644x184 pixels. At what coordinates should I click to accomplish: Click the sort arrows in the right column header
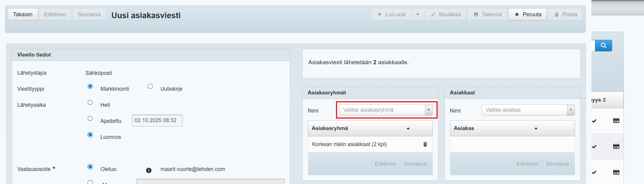click(x=604, y=100)
